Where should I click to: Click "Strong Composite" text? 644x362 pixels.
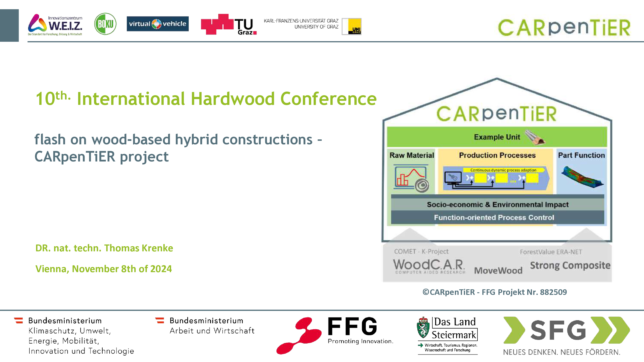point(570,265)
